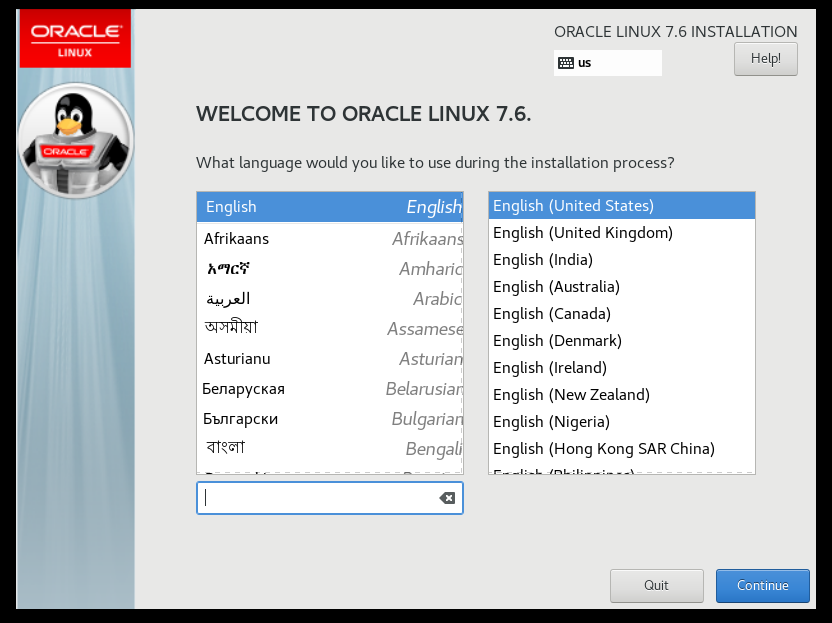
Task: Choose English (Ireland) locale
Action: [x=622, y=368]
